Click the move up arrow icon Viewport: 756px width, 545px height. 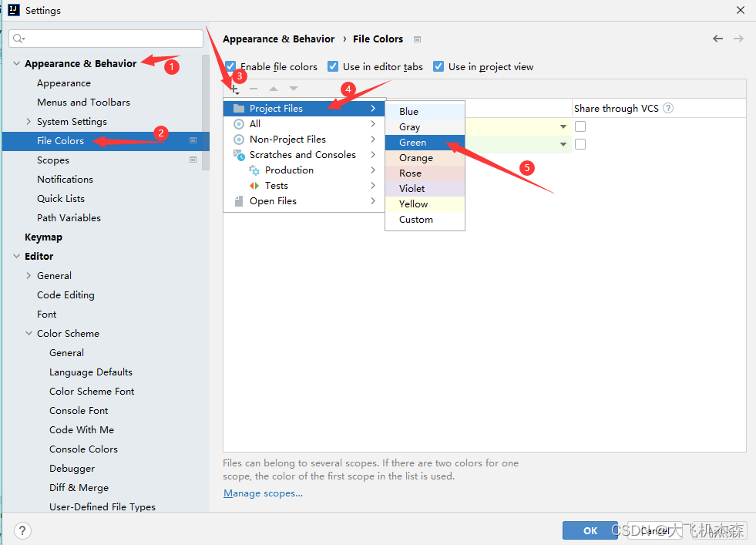273,89
